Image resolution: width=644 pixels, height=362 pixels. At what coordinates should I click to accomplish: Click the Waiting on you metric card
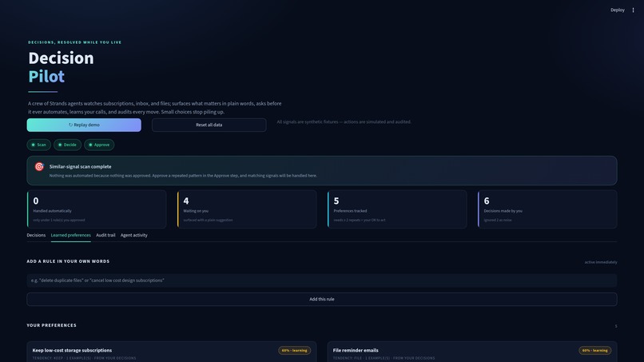pyautogui.click(x=247, y=209)
